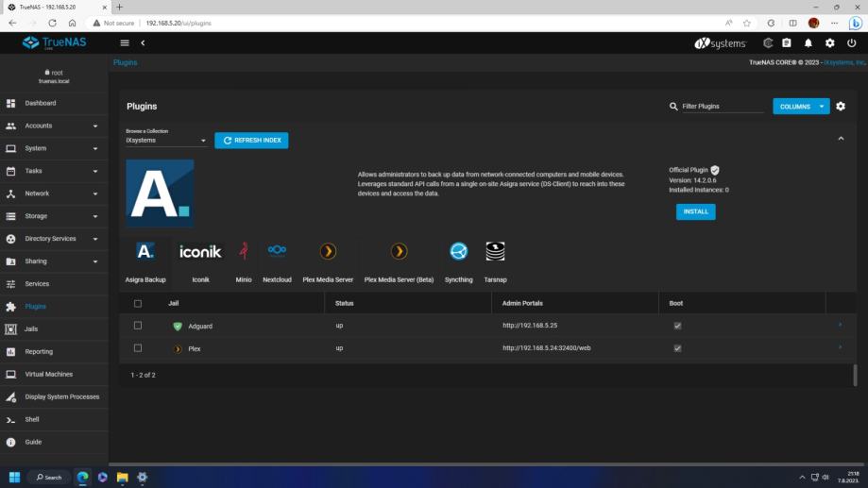Open Windows Start button
Image resolution: width=868 pixels, height=488 pixels.
[15, 477]
